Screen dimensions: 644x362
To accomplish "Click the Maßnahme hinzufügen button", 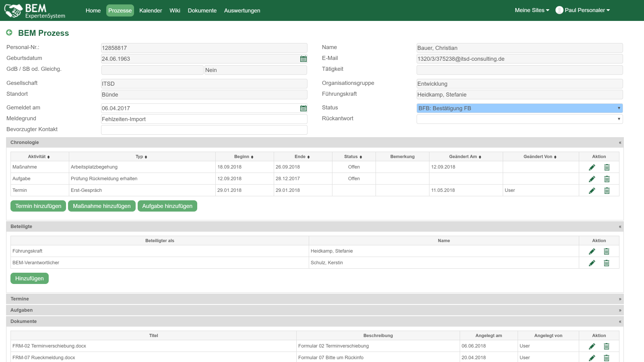I will click(x=101, y=206).
